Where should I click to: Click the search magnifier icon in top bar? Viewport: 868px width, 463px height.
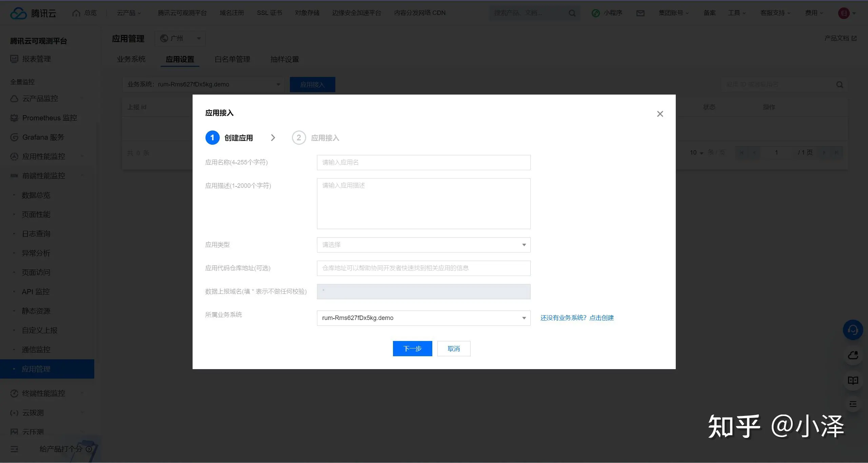click(572, 13)
